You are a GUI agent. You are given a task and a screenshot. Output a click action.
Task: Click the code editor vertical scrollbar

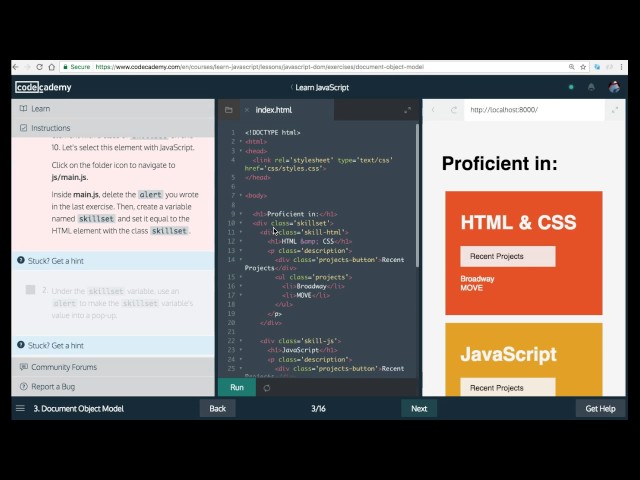click(x=417, y=196)
